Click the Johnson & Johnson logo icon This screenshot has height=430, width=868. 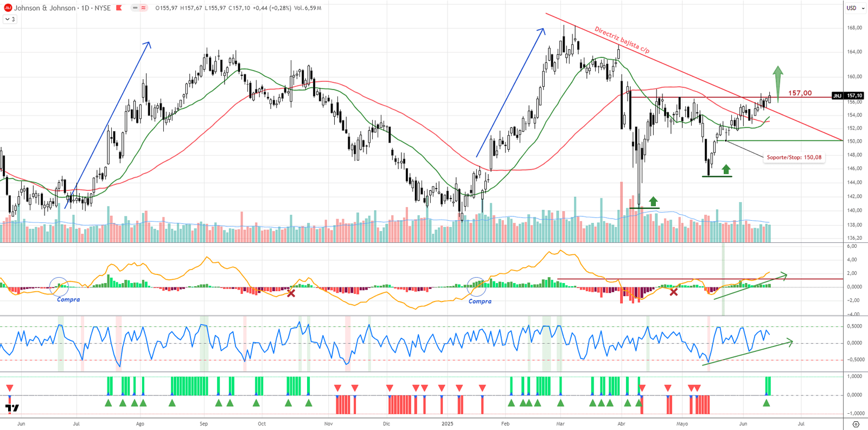(x=8, y=8)
